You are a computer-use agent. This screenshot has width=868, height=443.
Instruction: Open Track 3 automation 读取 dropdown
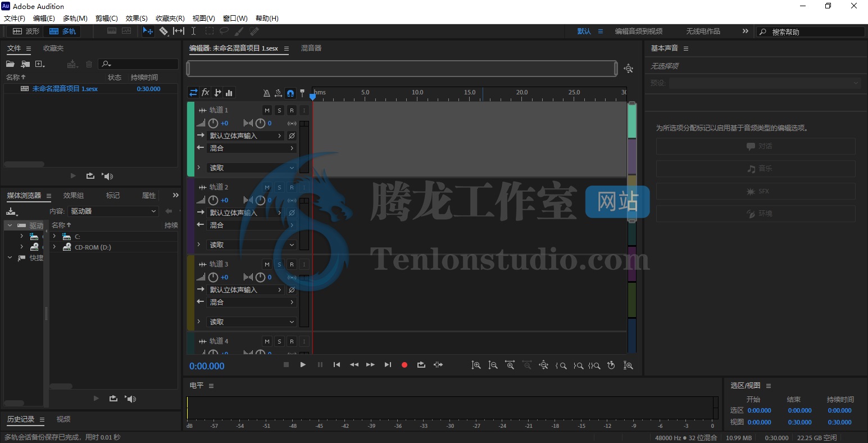tap(252, 322)
